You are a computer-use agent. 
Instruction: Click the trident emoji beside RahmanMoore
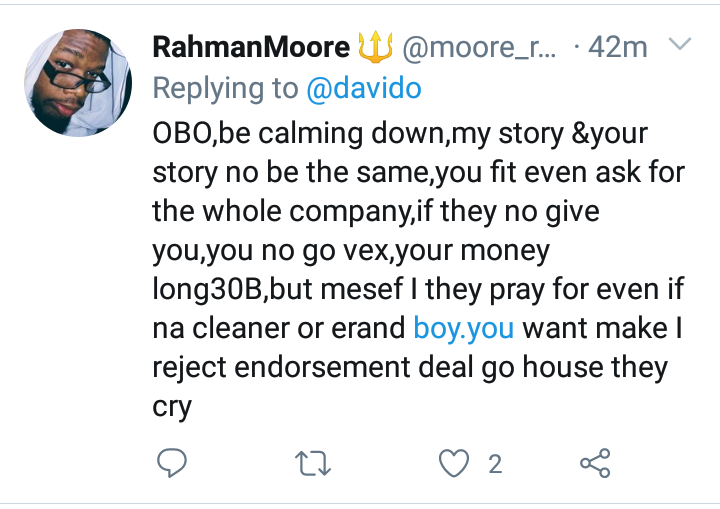tap(376, 47)
